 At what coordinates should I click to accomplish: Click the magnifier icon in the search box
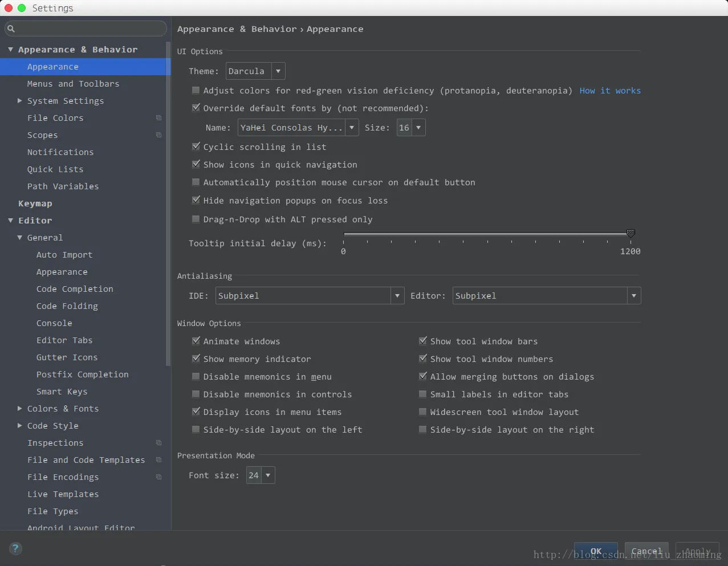click(x=11, y=28)
